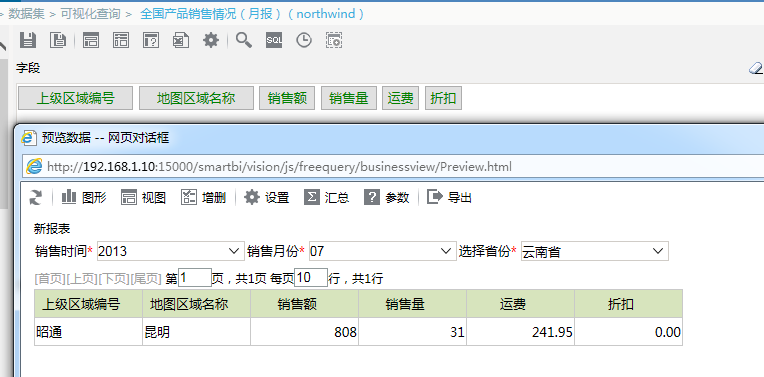Click the 销售额 column header in table
The width and height of the screenshot is (764, 377).
pos(305,304)
